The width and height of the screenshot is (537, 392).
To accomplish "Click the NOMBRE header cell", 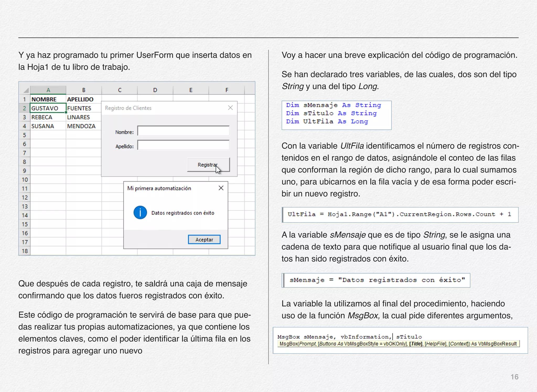I will (x=48, y=99).
